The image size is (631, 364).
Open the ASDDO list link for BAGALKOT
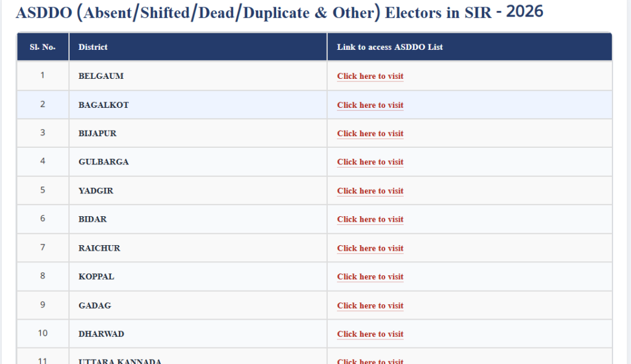click(370, 105)
